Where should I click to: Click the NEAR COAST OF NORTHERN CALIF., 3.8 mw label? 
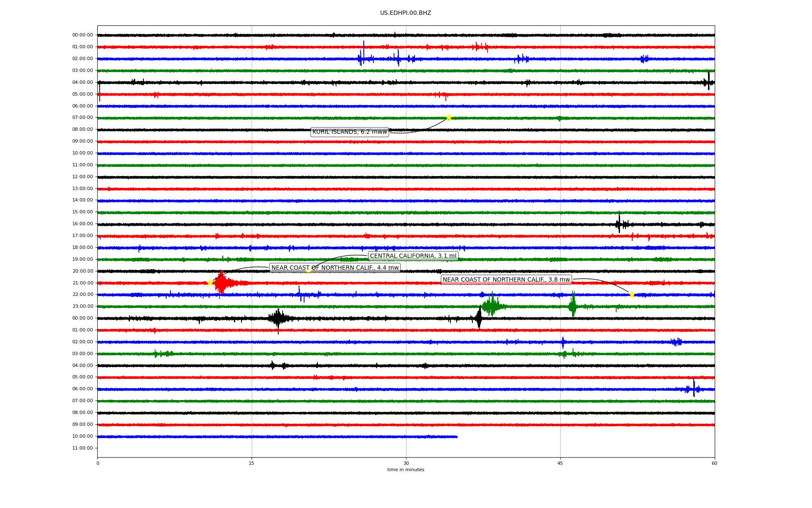coord(506,279)
